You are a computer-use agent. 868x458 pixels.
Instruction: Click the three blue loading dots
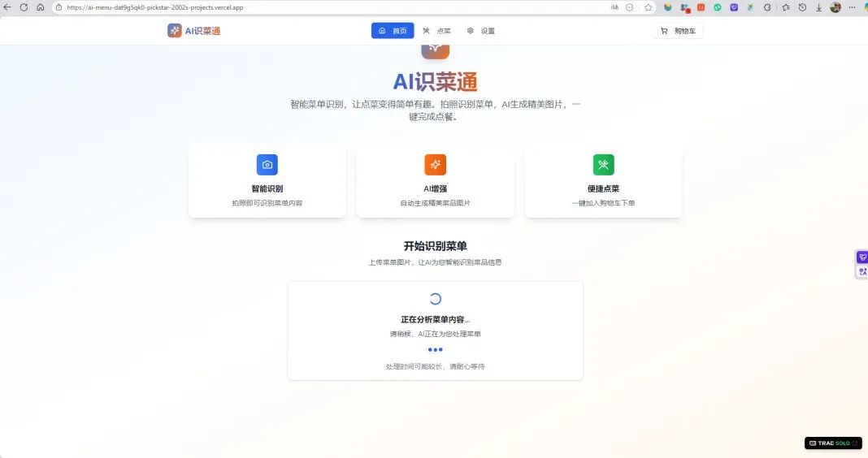[x=435, y=349]
